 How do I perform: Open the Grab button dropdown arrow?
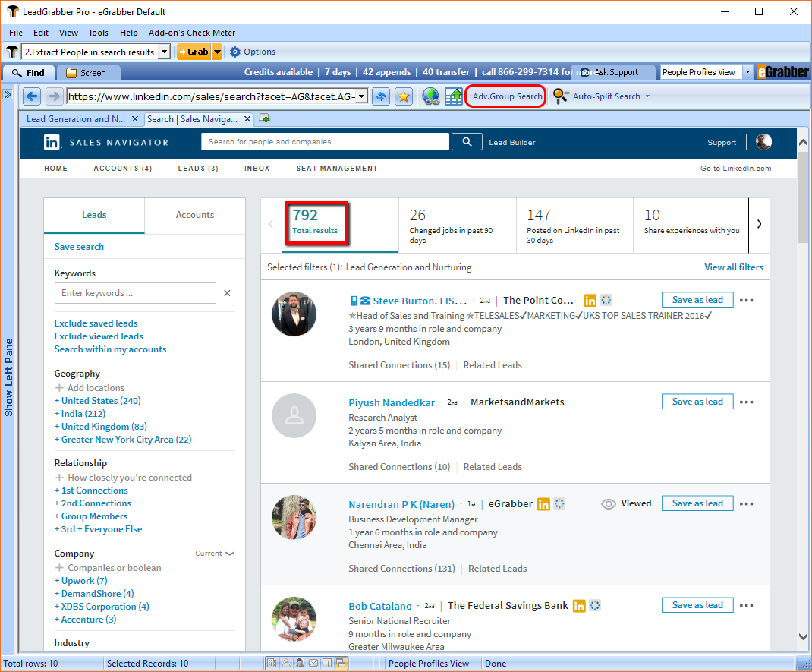pyautogui.click(x=217, y=52)
